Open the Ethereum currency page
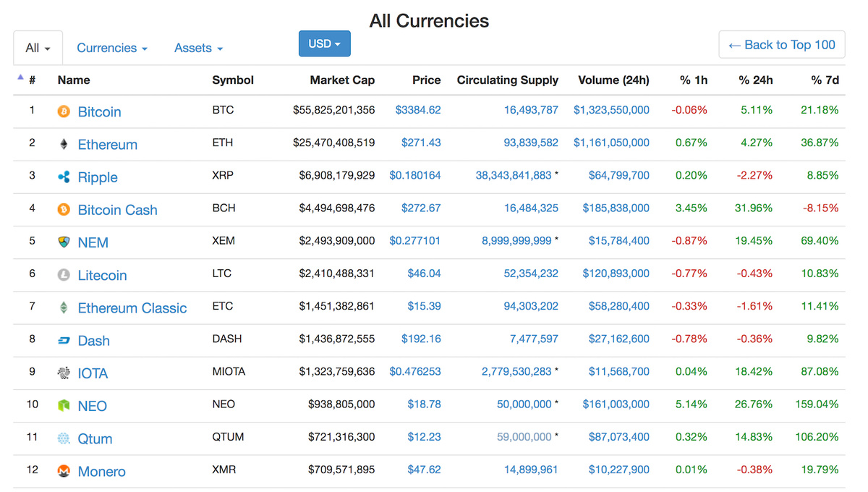868x492 pixels. (107, 144)
